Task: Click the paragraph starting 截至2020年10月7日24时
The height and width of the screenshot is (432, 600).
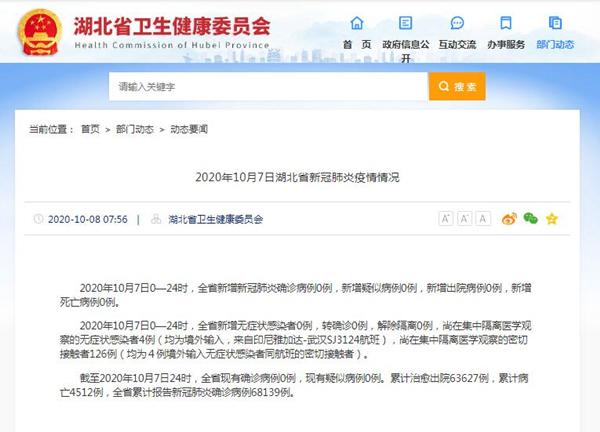Action: pos(294,385)
